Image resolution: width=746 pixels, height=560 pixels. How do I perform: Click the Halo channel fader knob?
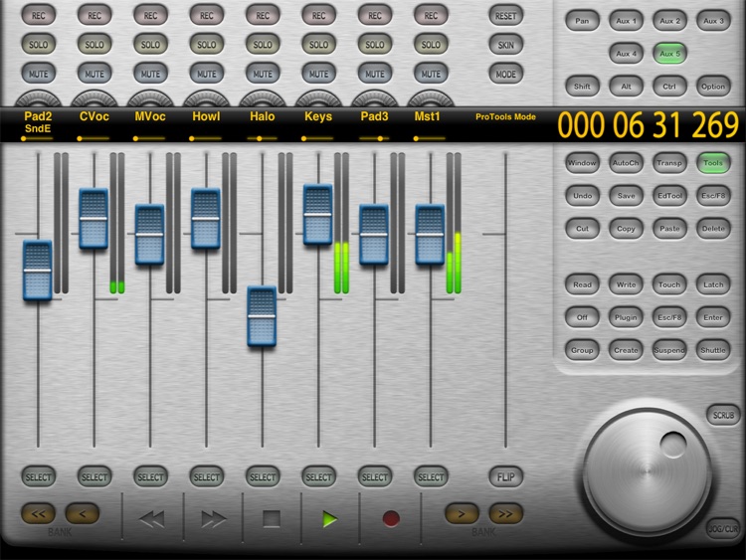click(262, 316)
